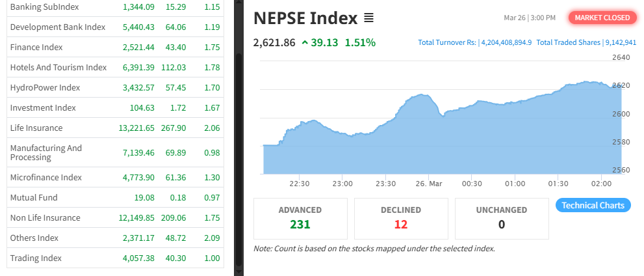Pick the HydroPower Index entry
The height and width of the screenshot is (276, 644).
116,88
